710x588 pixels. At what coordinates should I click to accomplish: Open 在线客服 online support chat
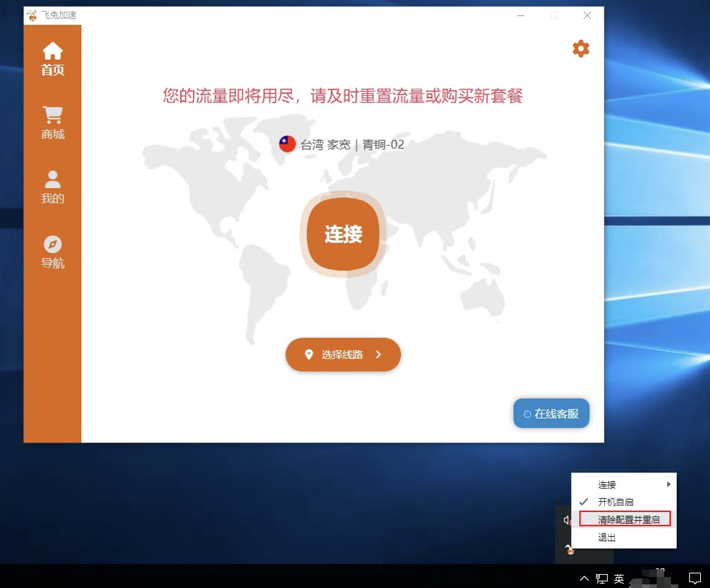(x=551, y=413)
